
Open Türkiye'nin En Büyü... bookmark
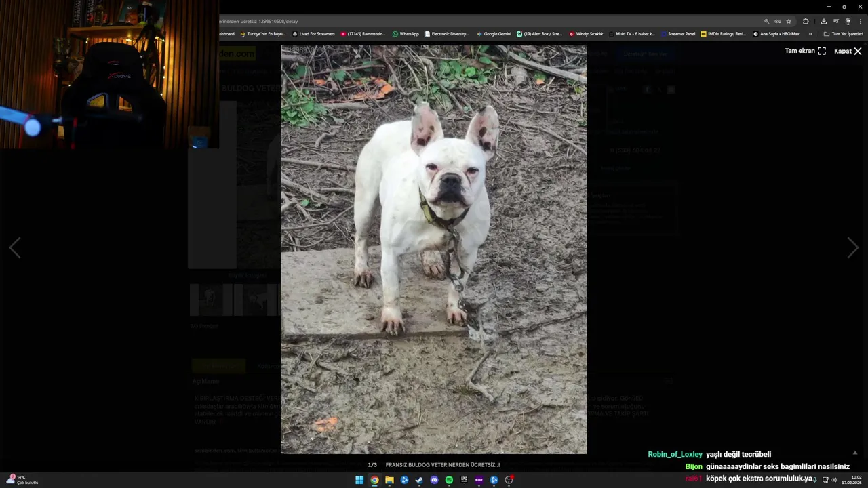click(x=263, y=34)
